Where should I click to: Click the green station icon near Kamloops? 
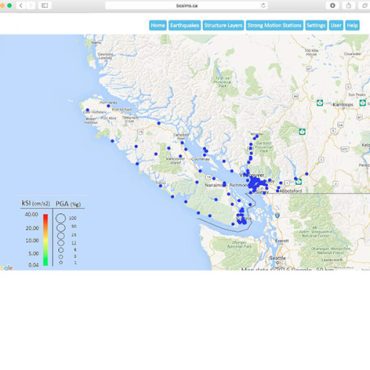[320, 103]
